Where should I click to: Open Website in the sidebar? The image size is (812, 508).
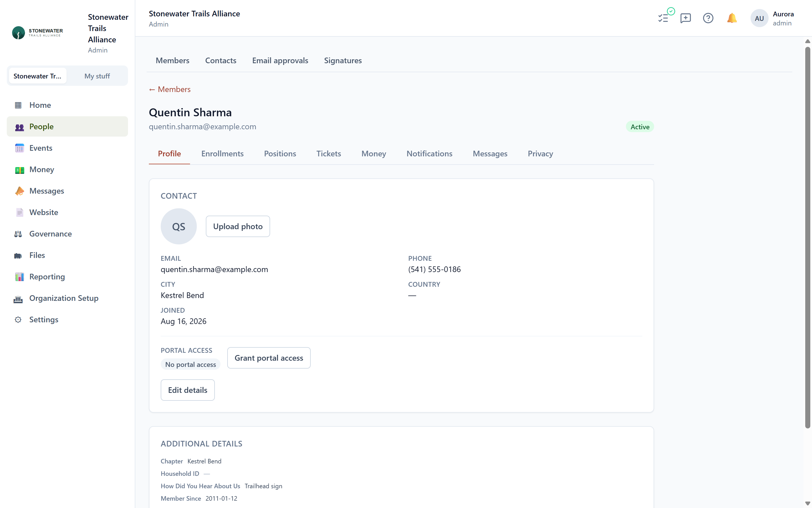click(x=67, y=212)
